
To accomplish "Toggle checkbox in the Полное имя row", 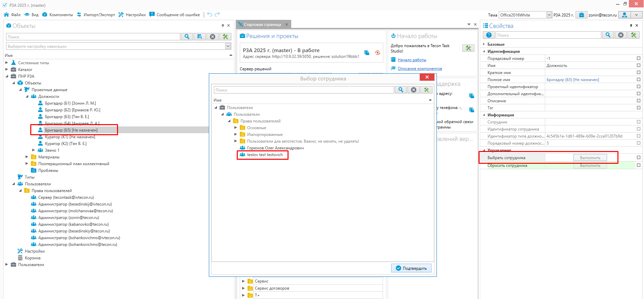I will click(x=638, y=79).
